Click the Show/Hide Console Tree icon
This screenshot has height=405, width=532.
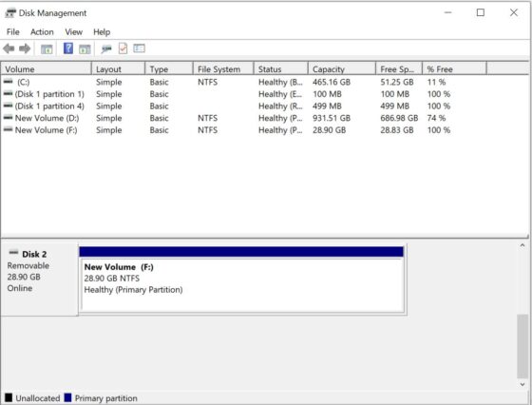pyautogui.click(x=47, y=49)
